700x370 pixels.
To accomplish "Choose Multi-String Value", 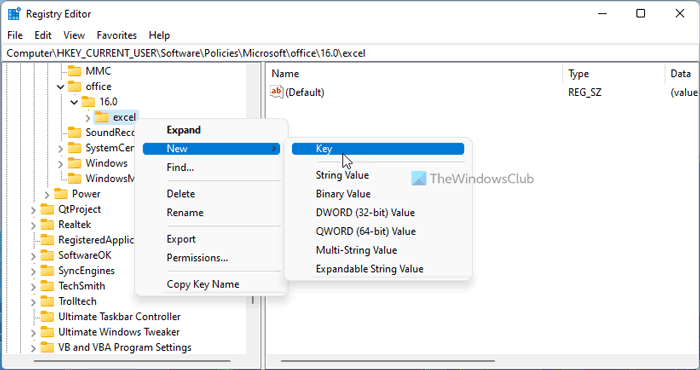I will (x=356, y=250).
